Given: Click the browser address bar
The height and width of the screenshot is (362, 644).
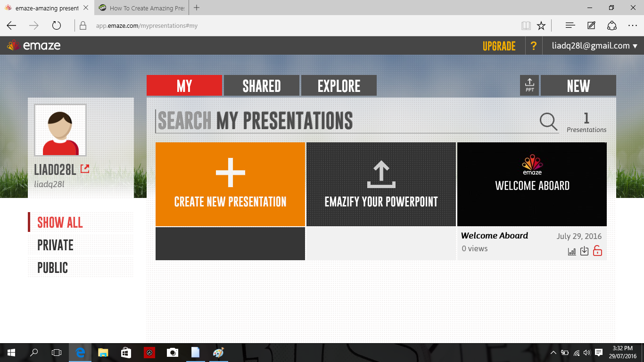Looking at the screenshot, I should (302, 25).
